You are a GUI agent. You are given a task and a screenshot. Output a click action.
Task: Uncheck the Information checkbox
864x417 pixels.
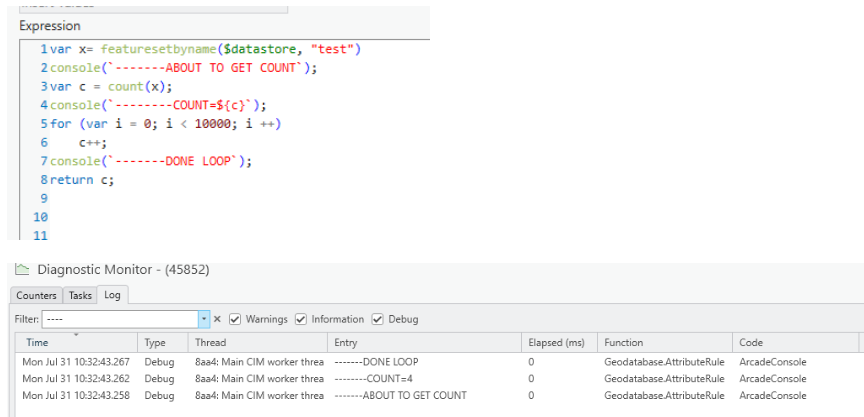pyautogui.click(x=301, y=319)
